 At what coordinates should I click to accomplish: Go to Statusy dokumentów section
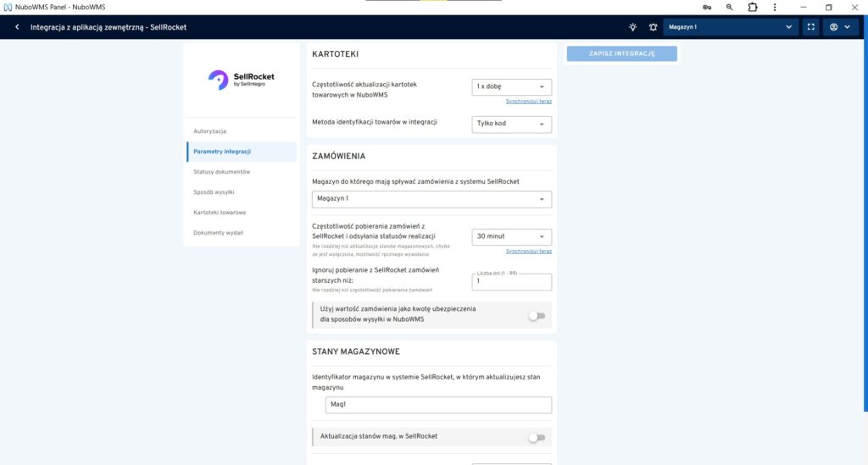click(221, 172)
